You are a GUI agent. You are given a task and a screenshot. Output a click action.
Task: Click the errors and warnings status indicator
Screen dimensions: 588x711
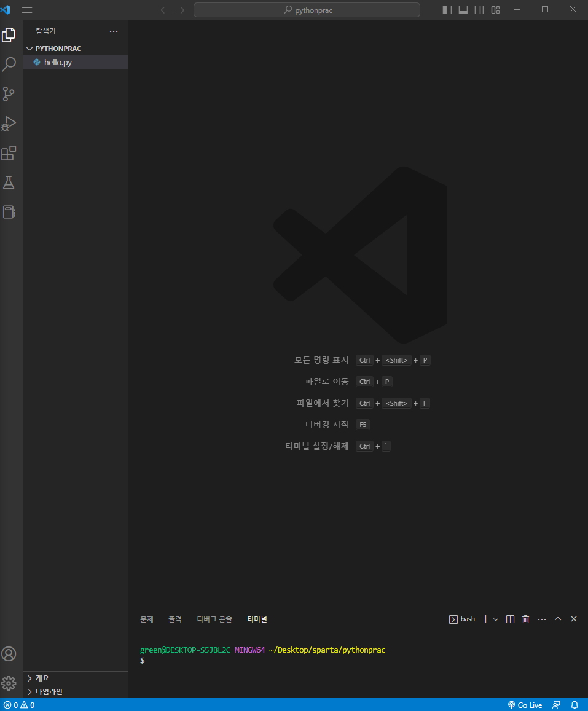tap(19, 705)
